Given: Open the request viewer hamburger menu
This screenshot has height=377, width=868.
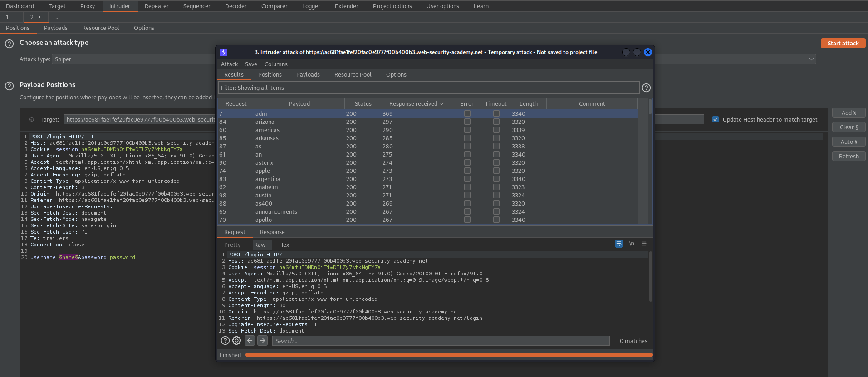Looking at the screenshot, I should point(644,244).
